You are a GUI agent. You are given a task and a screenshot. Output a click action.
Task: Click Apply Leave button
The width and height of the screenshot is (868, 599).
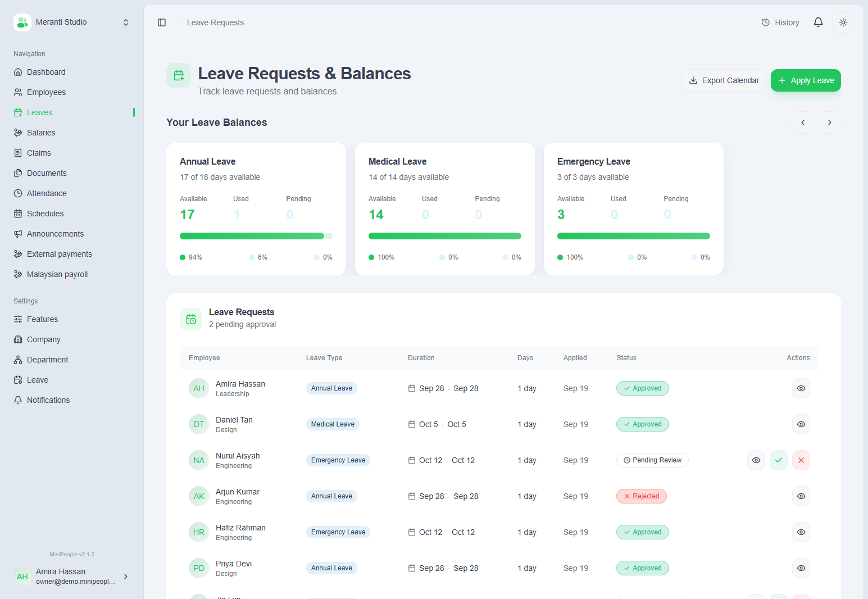(806, 80)
